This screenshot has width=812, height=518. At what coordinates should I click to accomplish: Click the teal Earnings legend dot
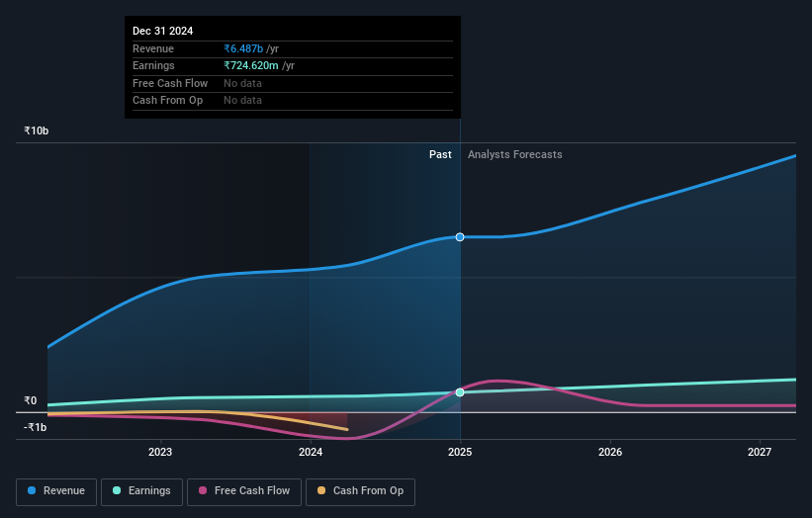coord(117,490)
